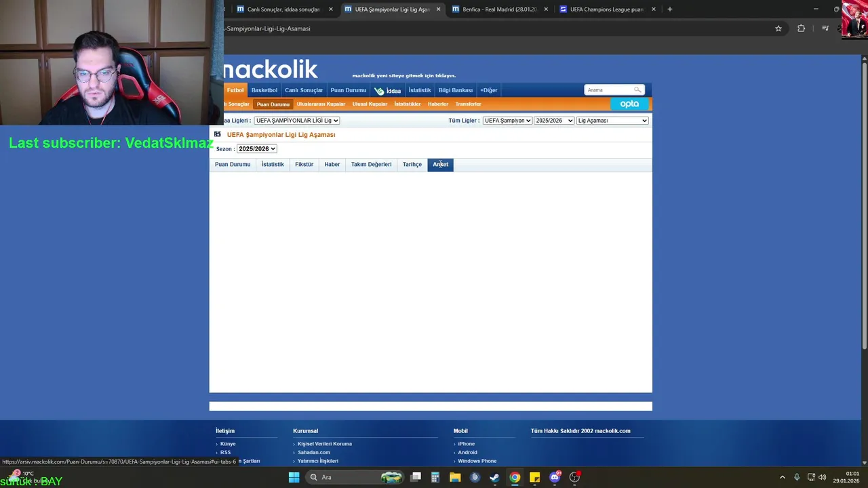
Task: Switch to the Puan Durumu content tab
Action: (233, 165)
